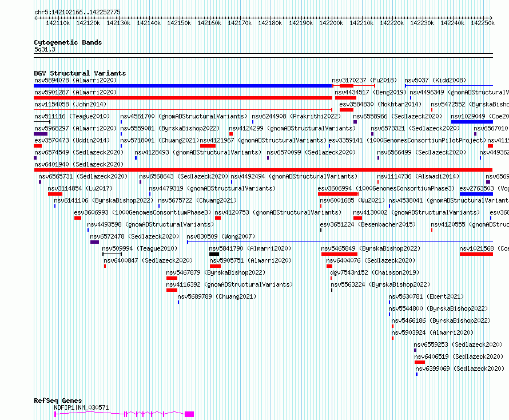Select the blue esv2763503 variant bar
509x420 pixels.
[476, 194]
